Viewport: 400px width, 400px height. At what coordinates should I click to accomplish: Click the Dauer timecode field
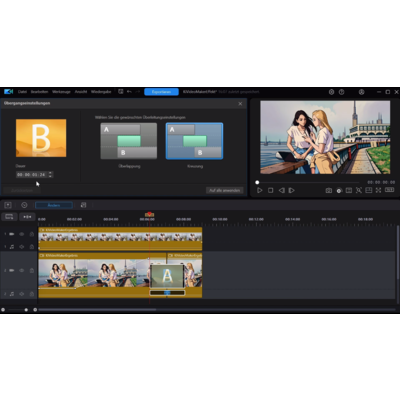[x=32, y=175]
